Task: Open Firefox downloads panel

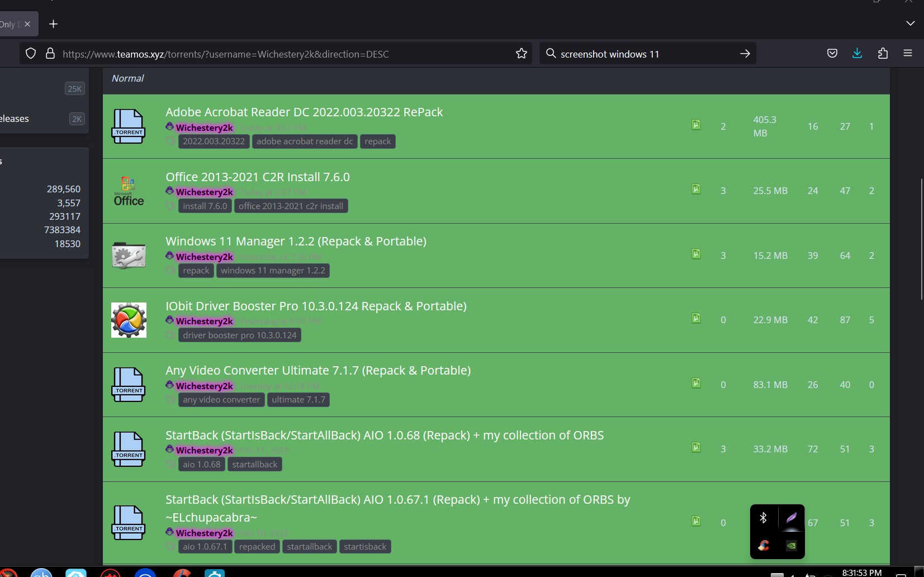Action: pos(857,54)
